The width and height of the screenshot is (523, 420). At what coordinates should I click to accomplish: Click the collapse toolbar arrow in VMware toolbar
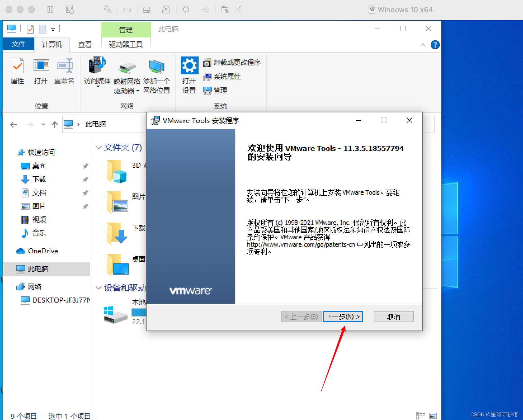(239, 10)
